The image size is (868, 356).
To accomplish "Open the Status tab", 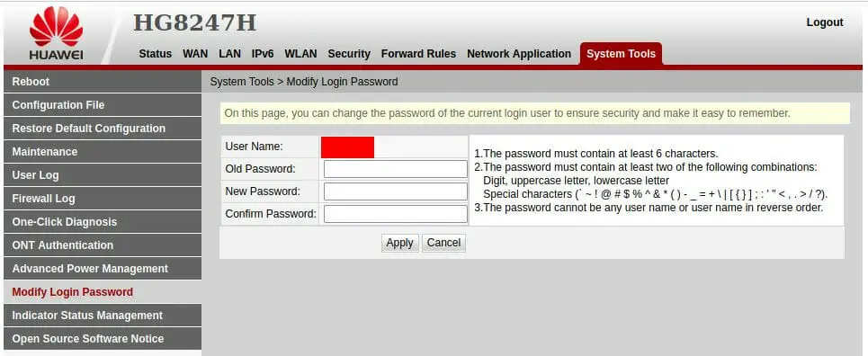I will [155, 54].
